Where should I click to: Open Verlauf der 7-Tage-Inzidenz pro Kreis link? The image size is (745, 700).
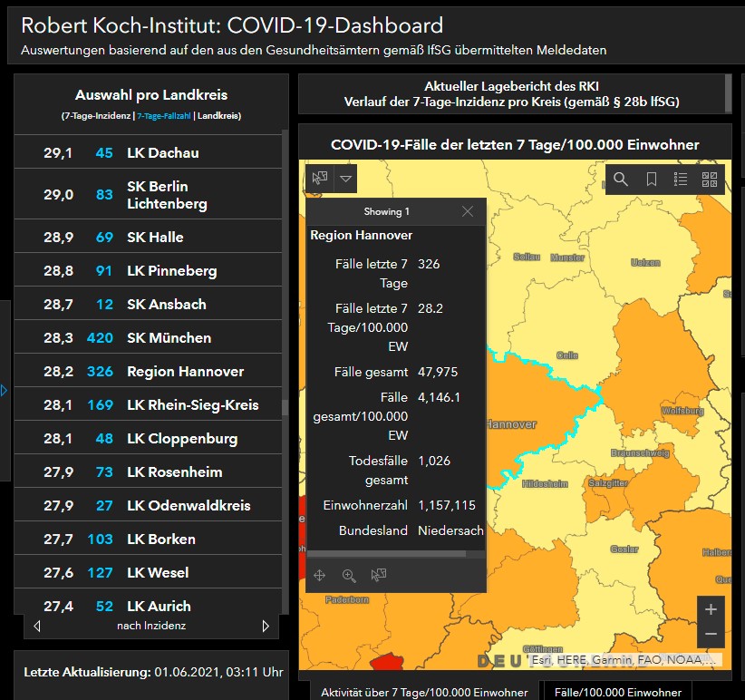[x=512, y=102]
